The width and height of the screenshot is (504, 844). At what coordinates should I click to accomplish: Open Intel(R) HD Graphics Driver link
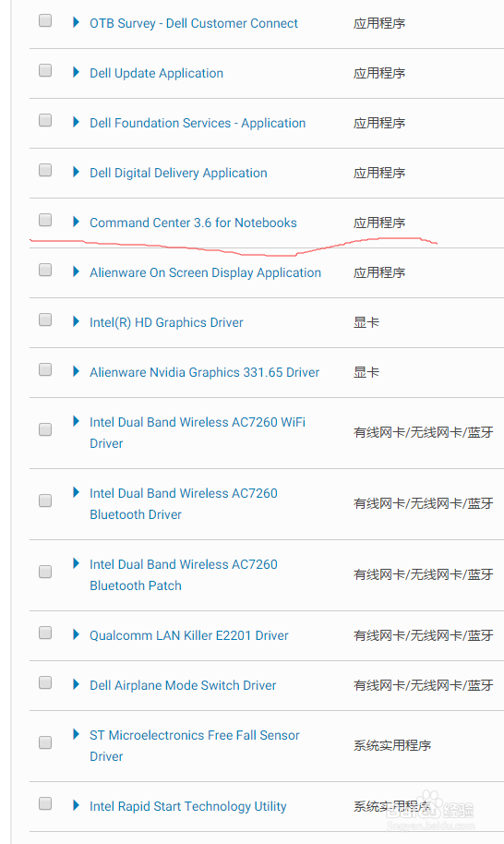click(x=166, y=322)
